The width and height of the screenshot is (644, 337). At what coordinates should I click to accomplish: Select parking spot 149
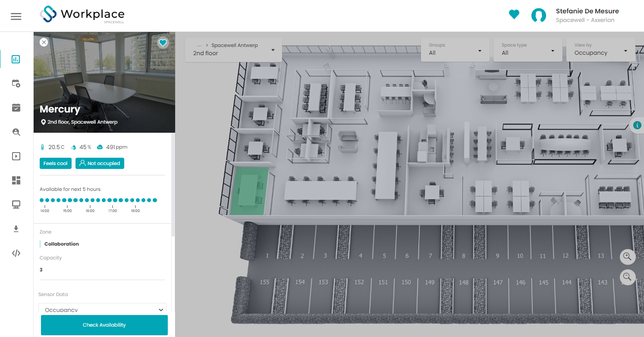[x=430, y=282]
